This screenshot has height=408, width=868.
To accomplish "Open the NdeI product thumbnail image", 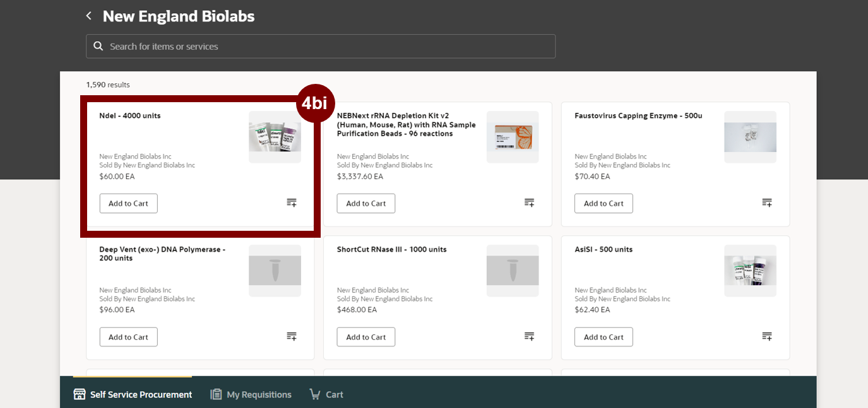I will pos(275,137).
